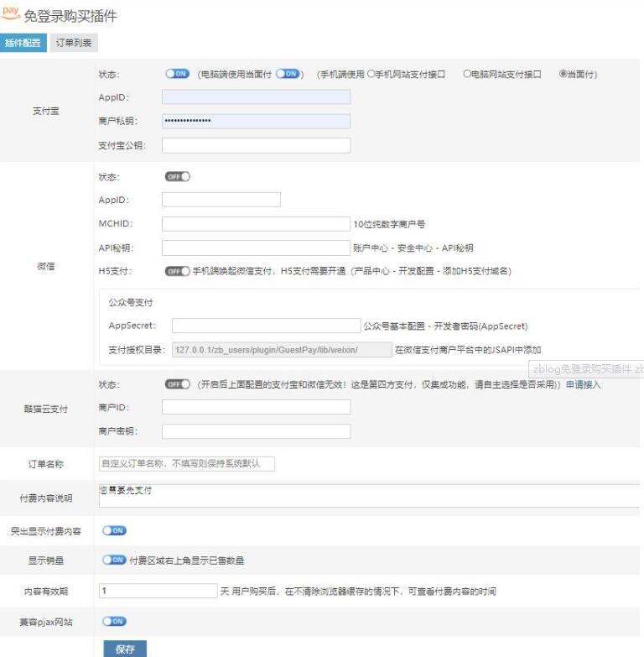Screen dimensions: 644x657
Task: Click the 账户中心 - 安全中心 - API秘钥 hint
Action: click(413, 248)
